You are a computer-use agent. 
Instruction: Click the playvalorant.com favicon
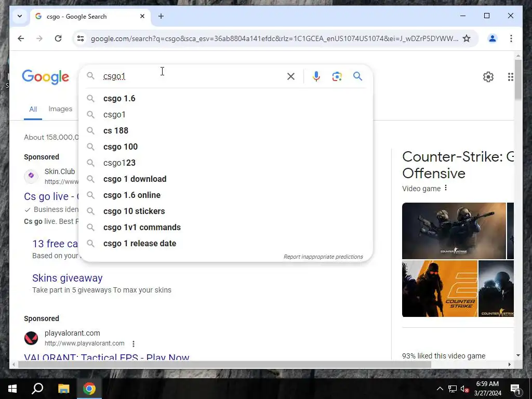31,338
